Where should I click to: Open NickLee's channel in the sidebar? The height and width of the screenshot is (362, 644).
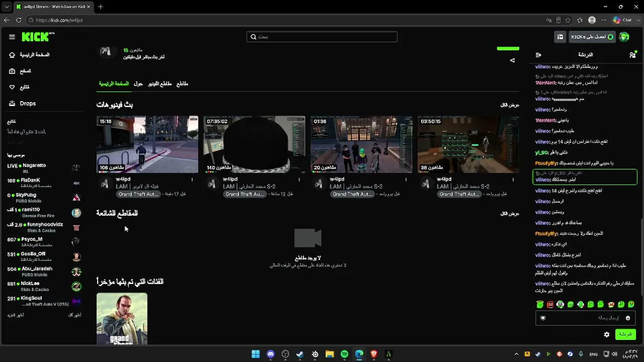pyautogui.click(x=44, y=286)
